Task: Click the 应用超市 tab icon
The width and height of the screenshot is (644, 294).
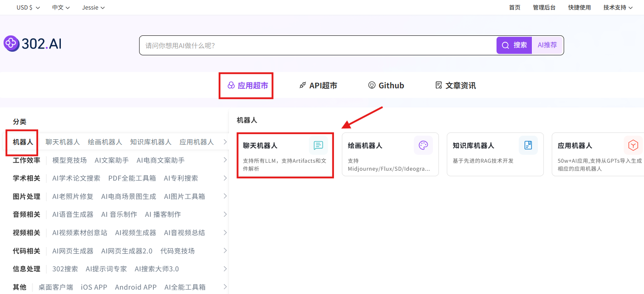Action: point(231,86)
